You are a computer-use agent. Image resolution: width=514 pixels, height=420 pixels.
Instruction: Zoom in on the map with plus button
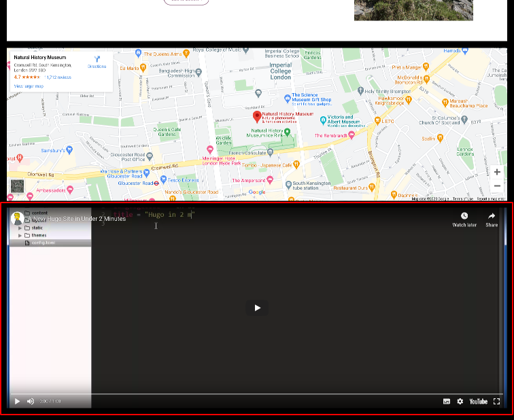497,172
